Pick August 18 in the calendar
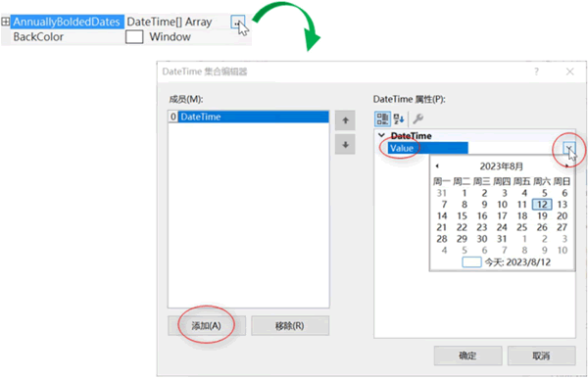The image size is (588, 378). coord(522,216)
